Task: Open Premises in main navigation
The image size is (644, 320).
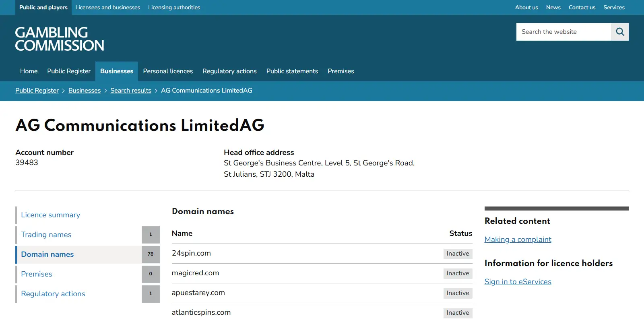Action: [x=341, y=71]
